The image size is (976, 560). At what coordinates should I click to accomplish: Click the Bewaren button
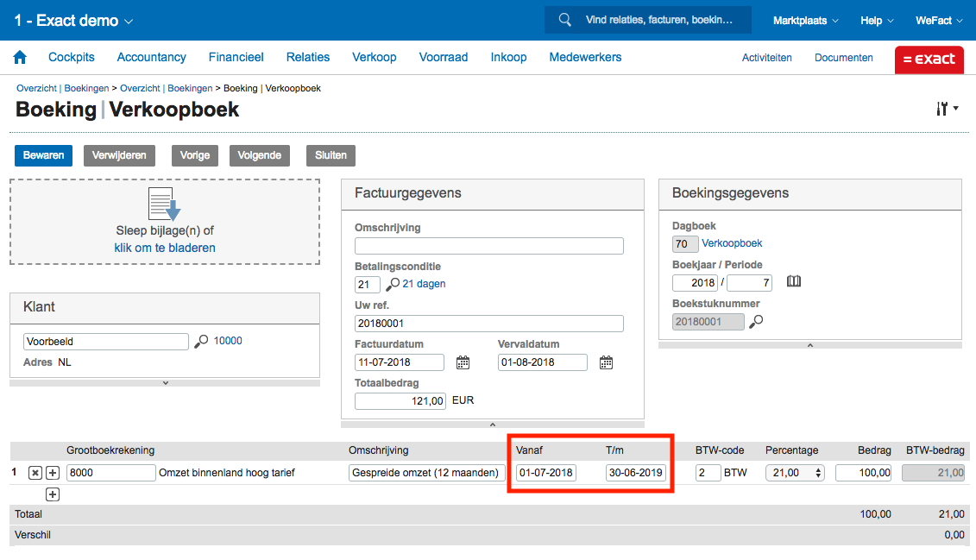[x=43, y=155]
